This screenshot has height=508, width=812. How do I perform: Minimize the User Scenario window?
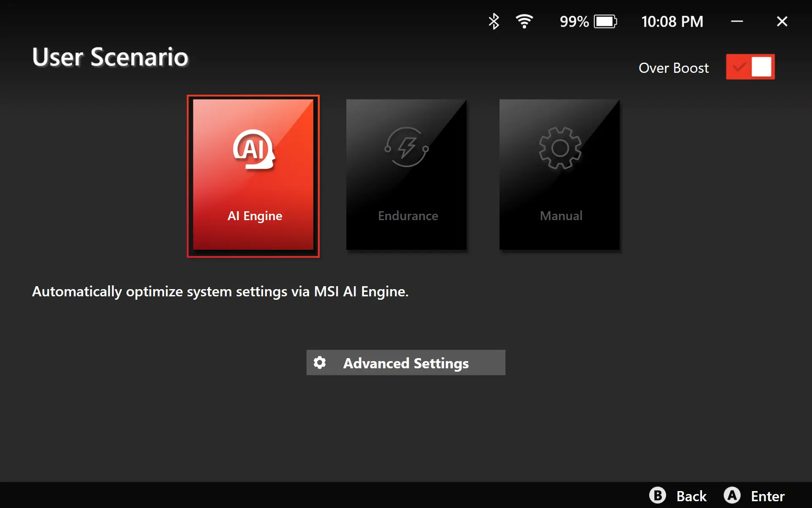click(x=737, y=21)
